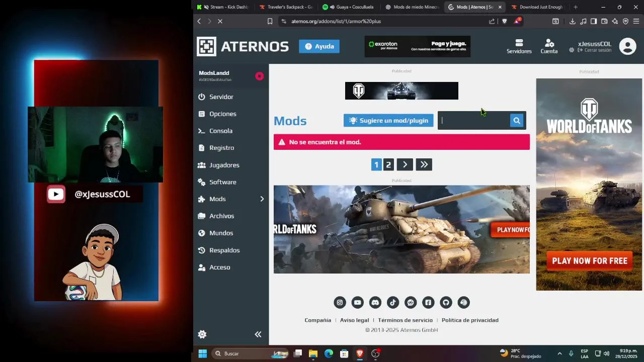
Task: Click Sugiere un mod/plugin button
Action: (x=388, y=121)
